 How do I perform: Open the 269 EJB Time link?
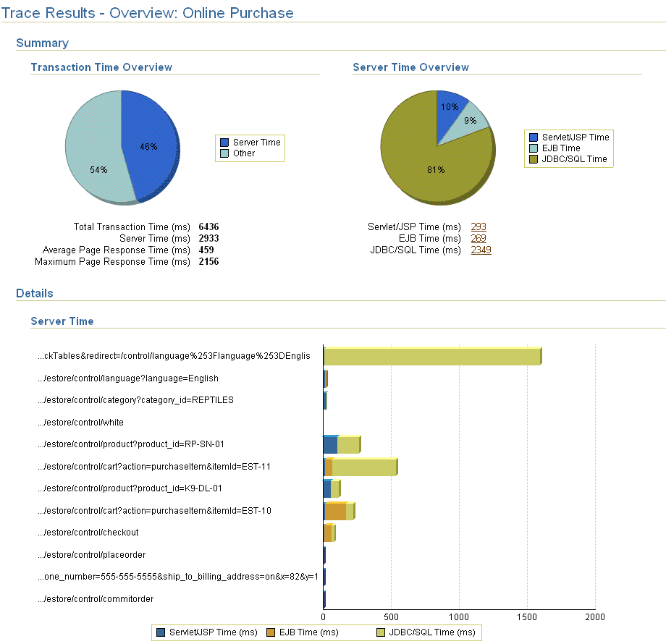point(478,238)
